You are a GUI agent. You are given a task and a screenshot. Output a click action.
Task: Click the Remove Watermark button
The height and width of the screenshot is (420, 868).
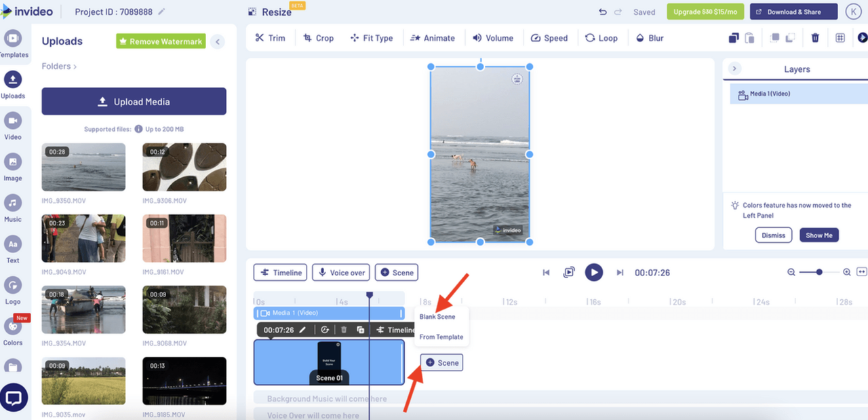161,41
